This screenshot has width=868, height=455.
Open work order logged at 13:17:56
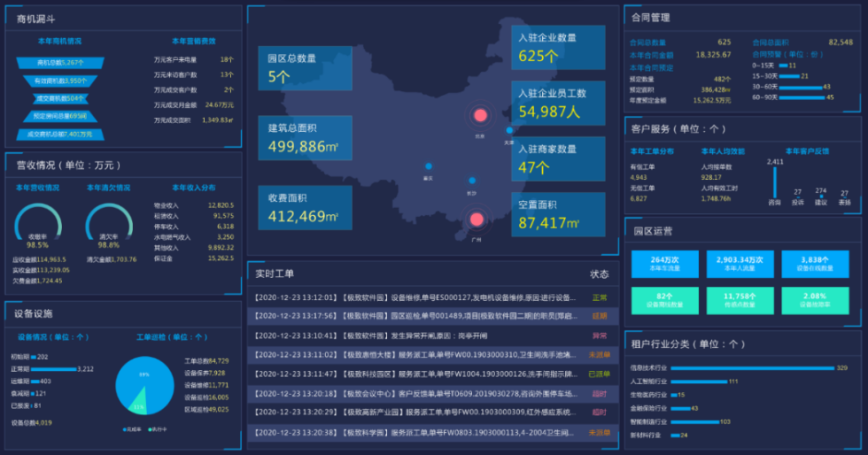click(x=433, y=316)
